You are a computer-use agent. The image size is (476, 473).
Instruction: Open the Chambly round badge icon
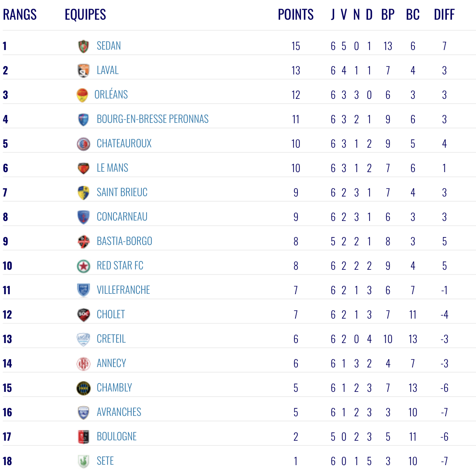(x=83, y=388)
